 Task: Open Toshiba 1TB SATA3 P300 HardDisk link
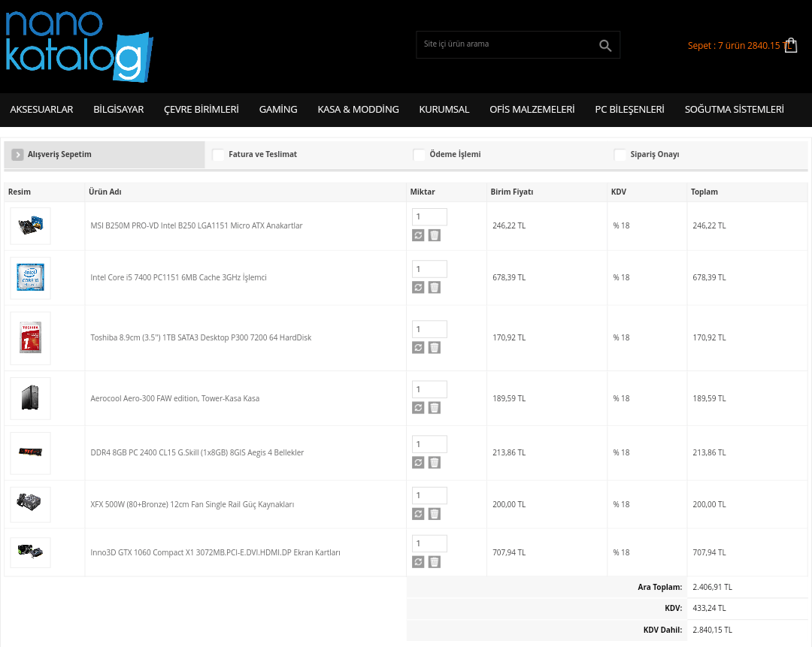[x=201, y=337]
